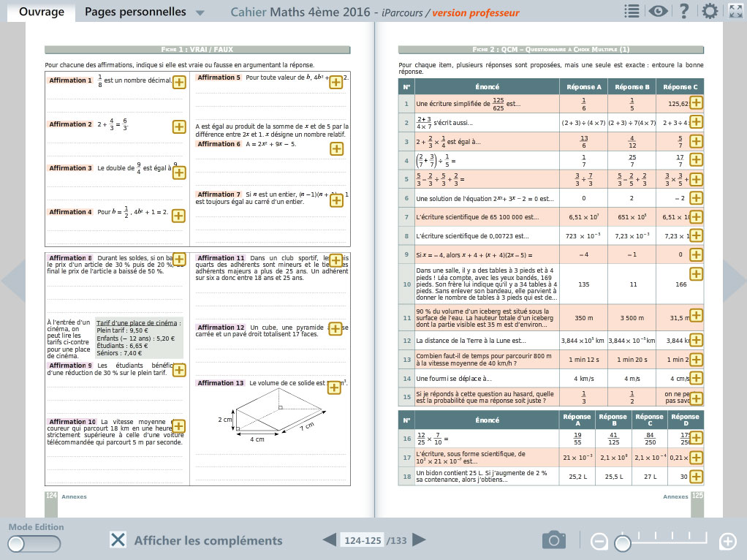Open the plus complement for Affirmation 8

click(x=179, y=260)
